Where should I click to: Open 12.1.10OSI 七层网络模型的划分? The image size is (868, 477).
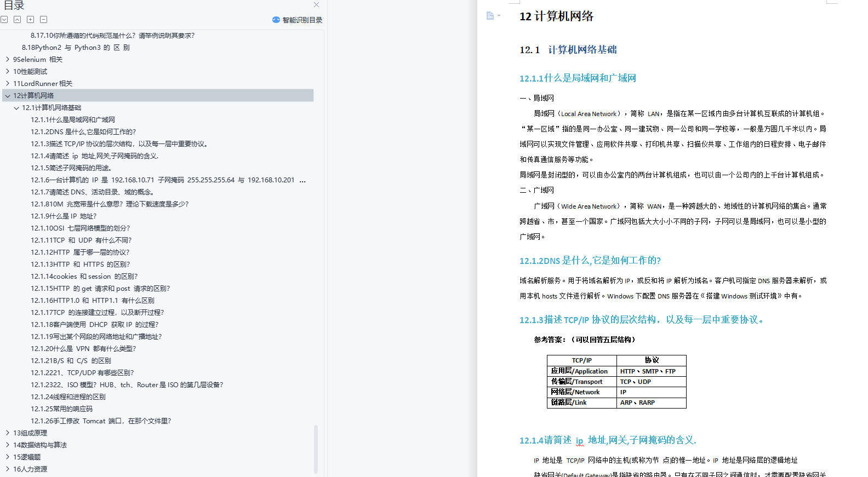[x=81, y=228]
